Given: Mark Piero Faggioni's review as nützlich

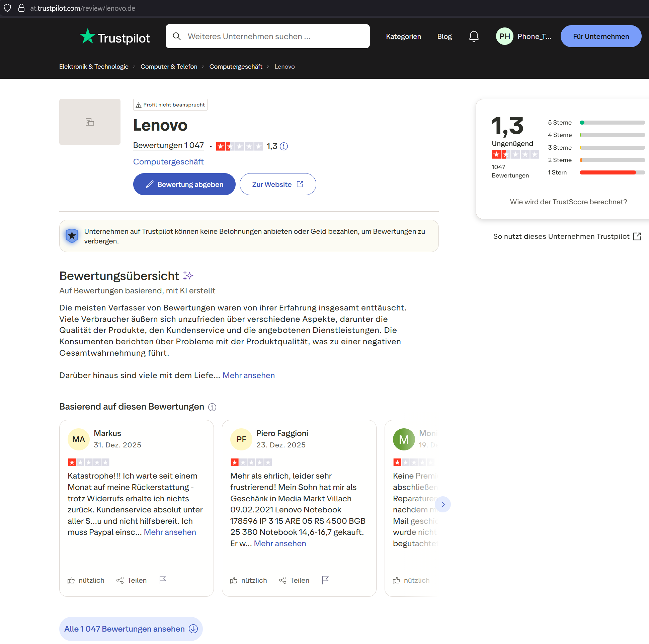Looking at the screenshot, I should pyautogui.click(x=249, y=580).
